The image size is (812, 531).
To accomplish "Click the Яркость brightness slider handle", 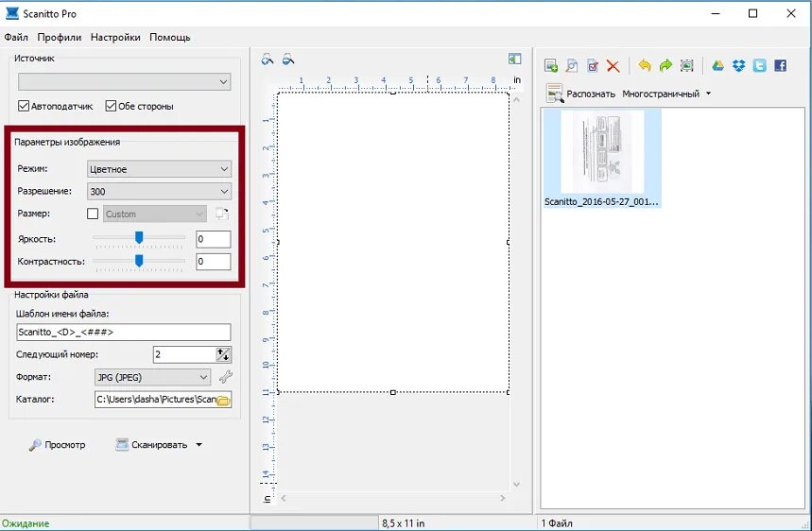I will pyautogui.click(x=139, y=238).
